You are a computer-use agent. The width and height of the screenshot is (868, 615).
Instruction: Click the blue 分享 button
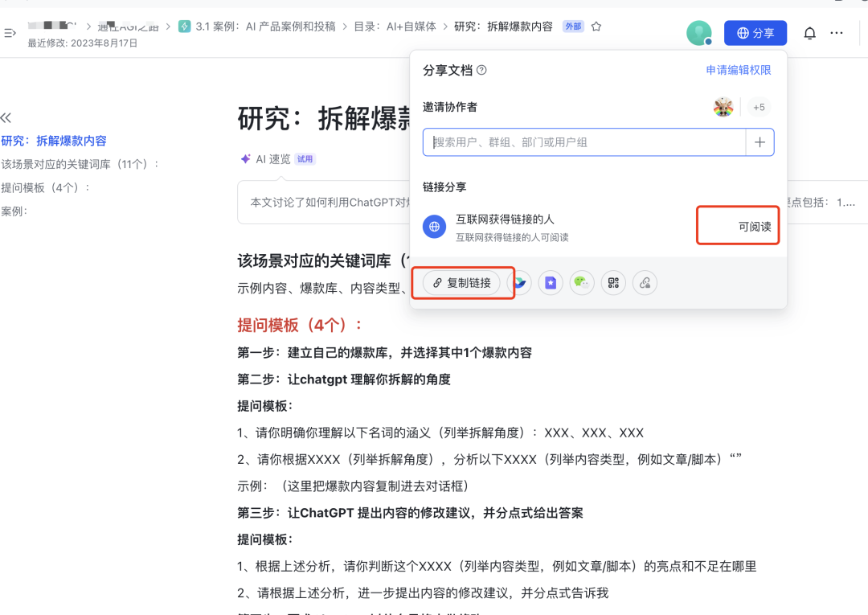tap(755, 32)
